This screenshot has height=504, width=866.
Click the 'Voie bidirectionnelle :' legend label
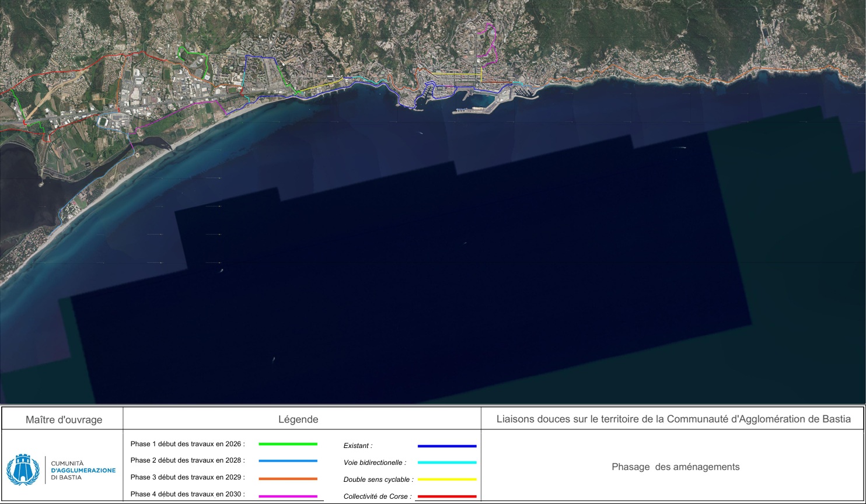tap(375, 463)
